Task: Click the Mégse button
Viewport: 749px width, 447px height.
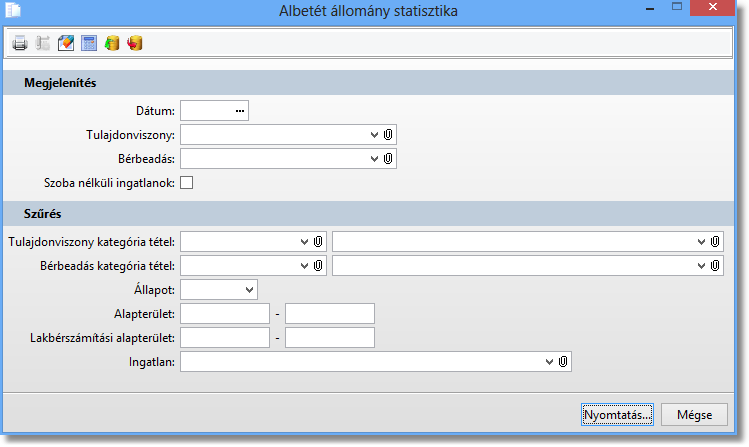Action: click(695, 415)
